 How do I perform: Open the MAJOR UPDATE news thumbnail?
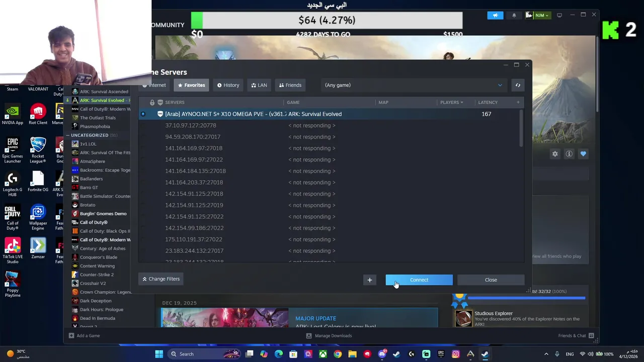coord(225,318)
